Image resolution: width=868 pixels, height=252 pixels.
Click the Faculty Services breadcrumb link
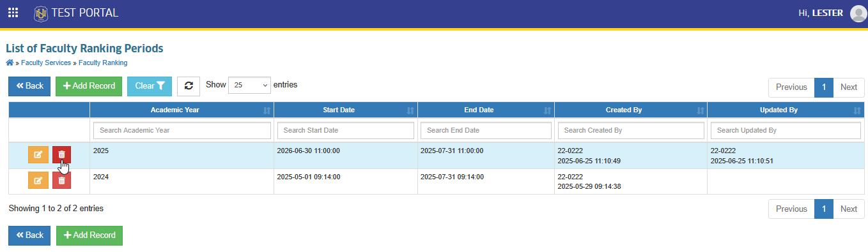[46, 63]
